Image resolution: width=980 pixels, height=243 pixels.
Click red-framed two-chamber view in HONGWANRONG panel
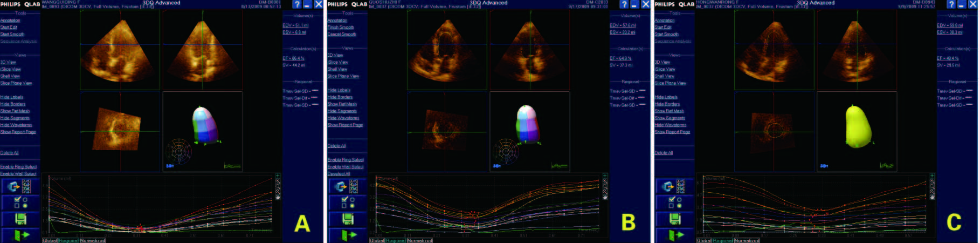(857, 49)
